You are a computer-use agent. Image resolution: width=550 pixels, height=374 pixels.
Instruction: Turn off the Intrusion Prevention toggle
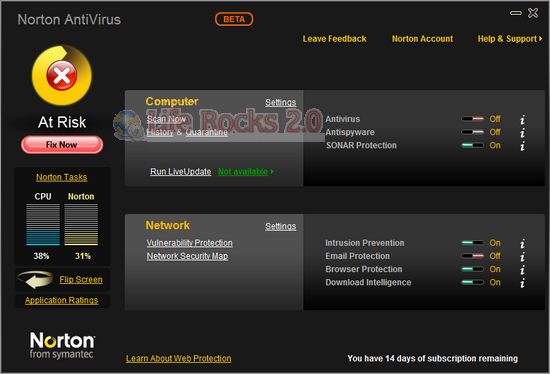pos(472,243)
